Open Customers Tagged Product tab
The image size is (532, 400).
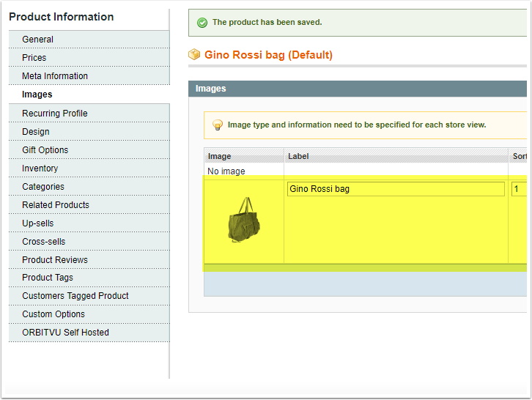point(89,296)
